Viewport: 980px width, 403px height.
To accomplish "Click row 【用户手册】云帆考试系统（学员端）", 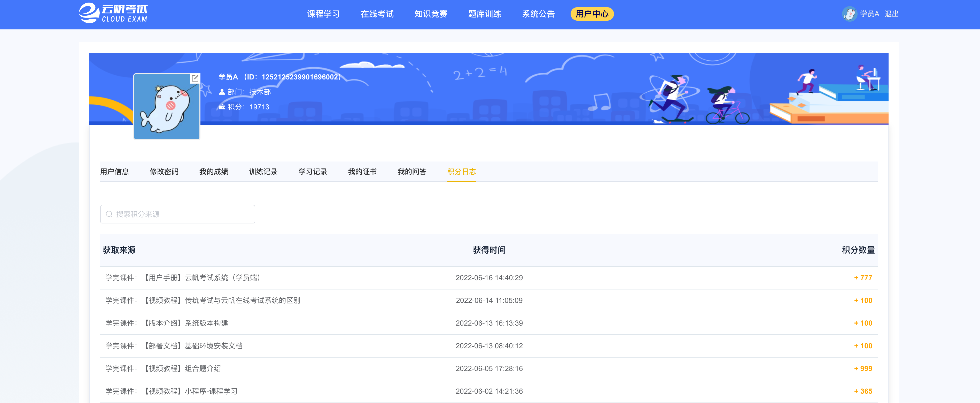I will pos(489,278).
